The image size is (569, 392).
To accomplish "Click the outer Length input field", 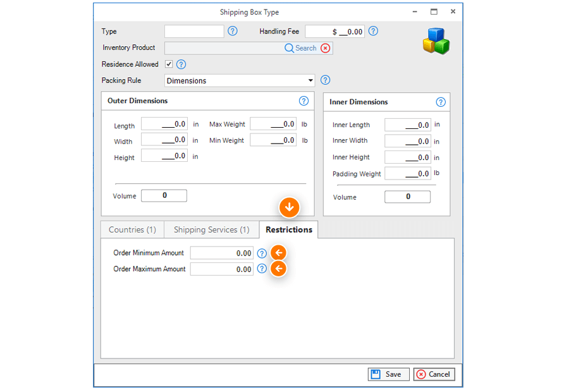I will tap(164, 124).
